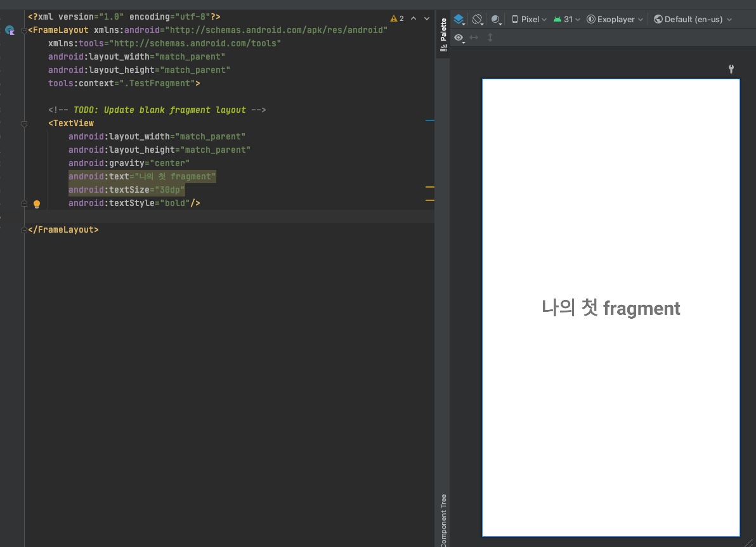Image resolution: width=756 pixels, height=547 pixels.
Task: Open the view options eye menu
Action: coord(459,37)
